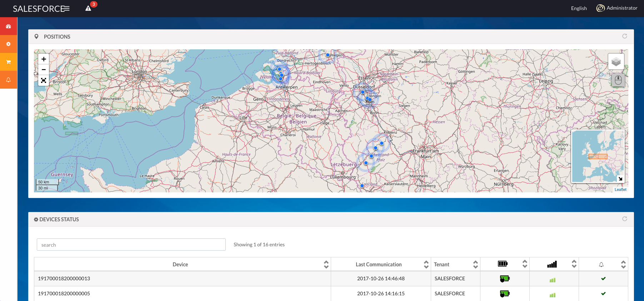Viewport: 644px width, 301px height.
Task: Click the device marker near Düsseldorf
Action: click(x=363, y=92)
